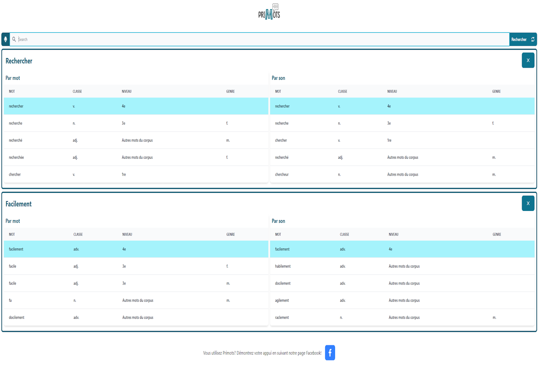Select the "raclement" row

[285, 318]
